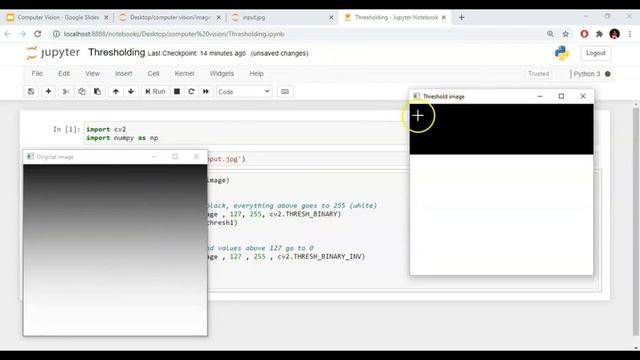The width and height of the screenshot is (640, 360).
Task: Close the Threshold image window
Action: pos(583,96)
